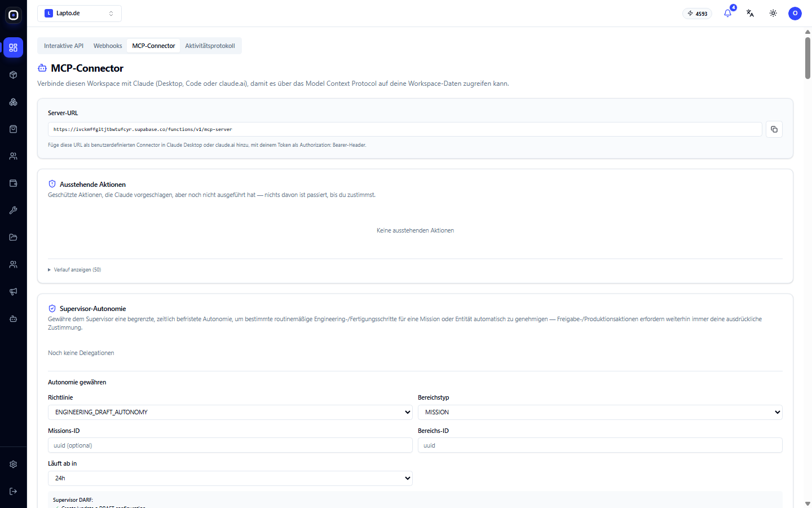The width and height of the screenshot is (812, 508).
Task: Open the wrench tools sidebar icon
Action: [13, 210]
